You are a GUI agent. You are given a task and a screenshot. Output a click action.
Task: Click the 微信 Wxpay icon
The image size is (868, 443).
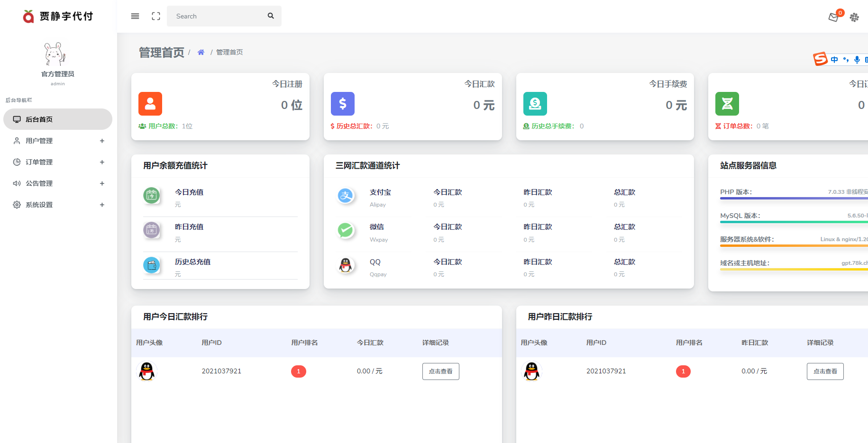[346, 230]
